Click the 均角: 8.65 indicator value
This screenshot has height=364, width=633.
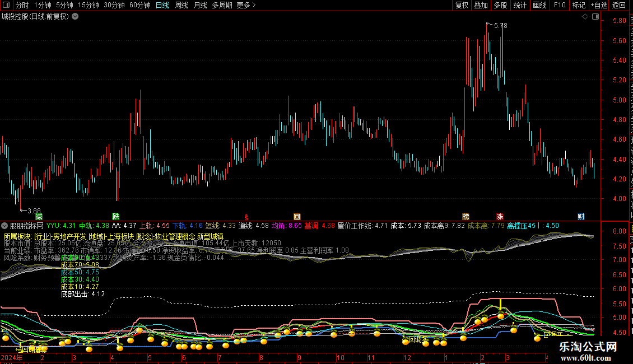(287, 226)
